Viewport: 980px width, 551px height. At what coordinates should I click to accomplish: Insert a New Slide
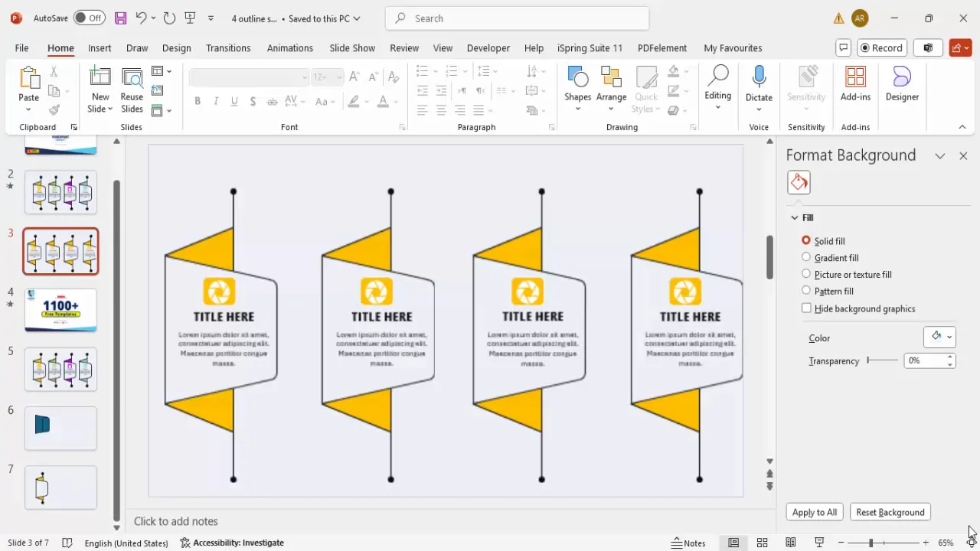100,90
